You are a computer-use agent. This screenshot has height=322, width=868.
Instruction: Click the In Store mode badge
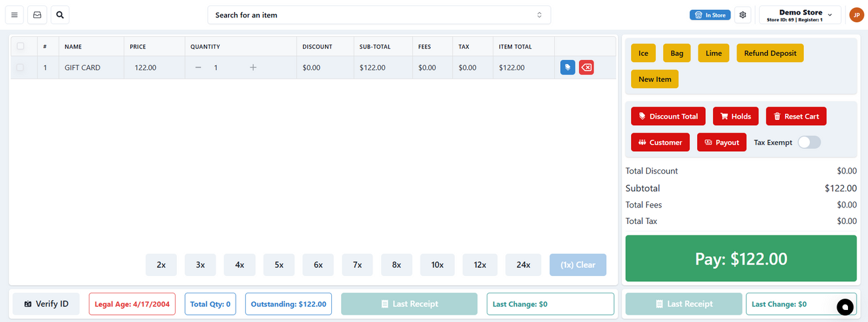pyautogui.click(x=710, y=15)
